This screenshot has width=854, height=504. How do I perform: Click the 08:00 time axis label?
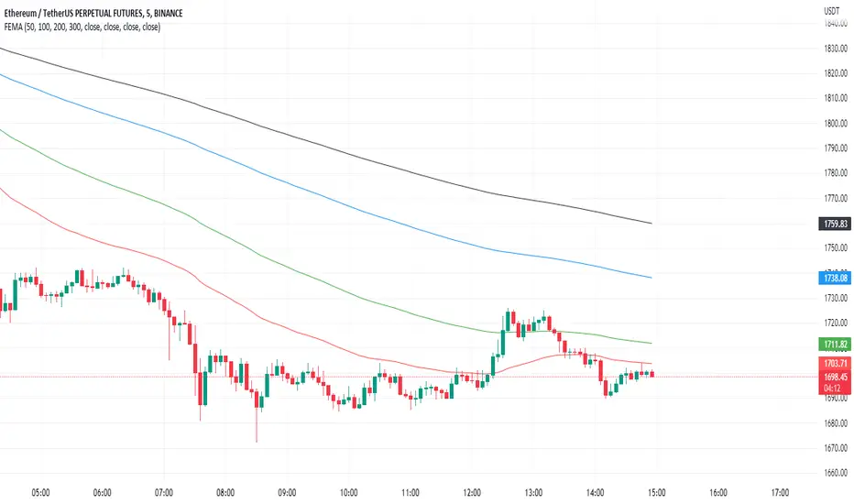[x=224, y=493]
